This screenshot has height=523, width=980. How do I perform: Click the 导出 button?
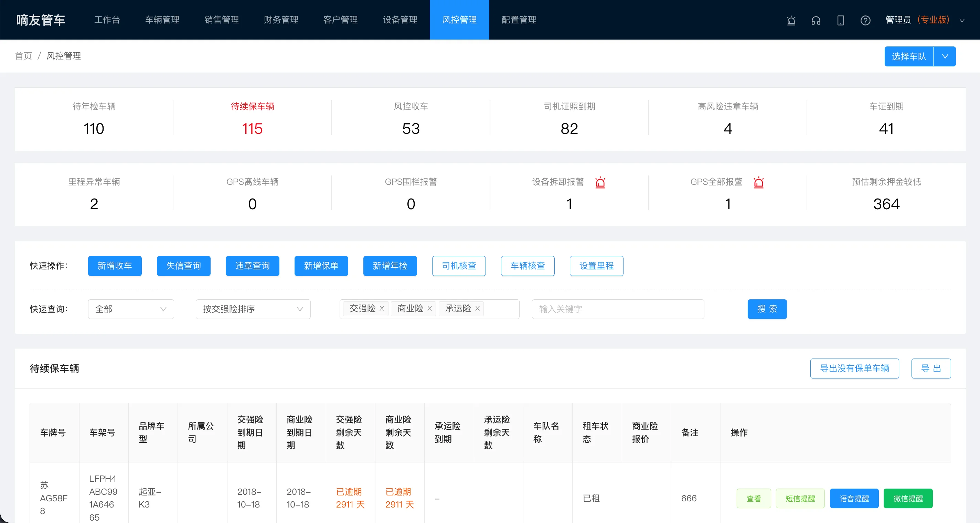[931, 368]
